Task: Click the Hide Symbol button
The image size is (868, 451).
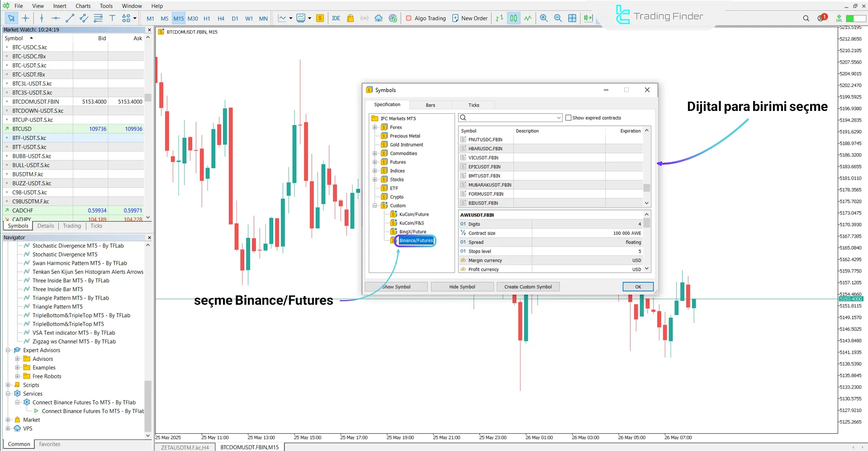Action: tap(462, 286)
